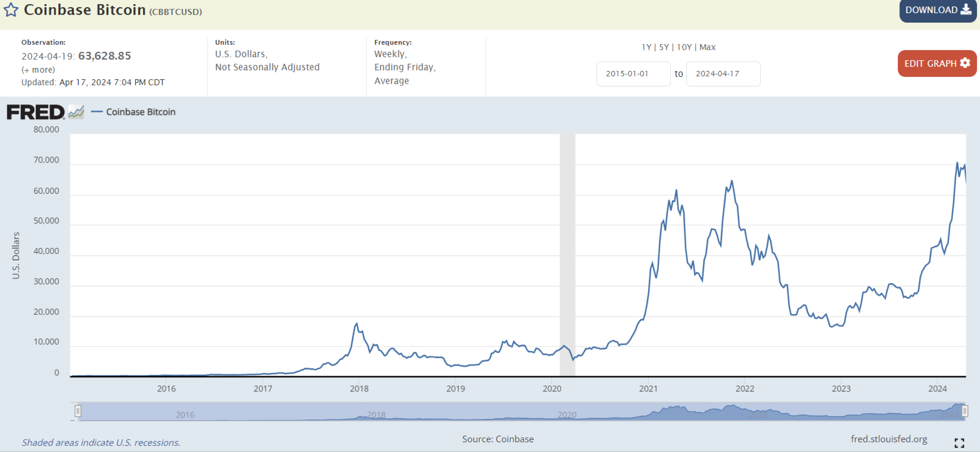
Task: Grab the left range slider handle
Action: [78, 411]
